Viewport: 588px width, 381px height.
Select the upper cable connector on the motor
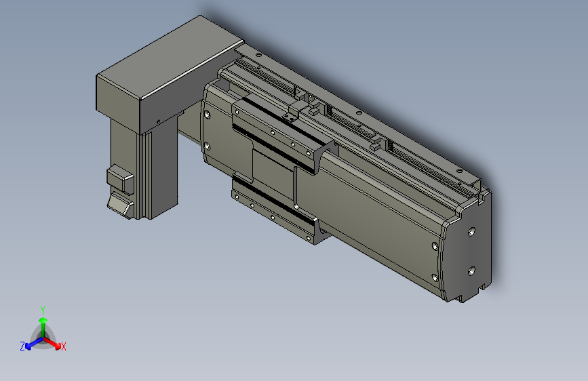click(120, 179)
